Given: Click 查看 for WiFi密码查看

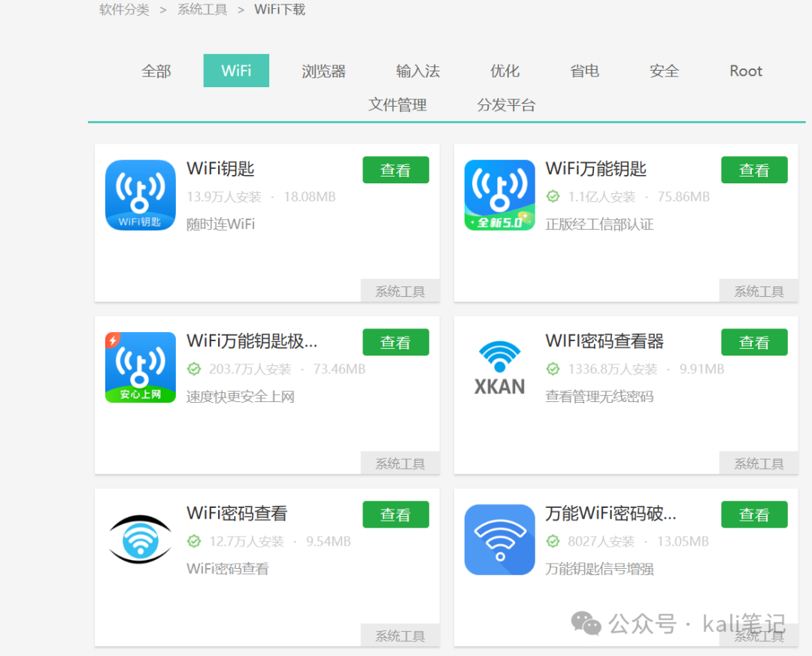Looking at the screenshot, I should point(395,515).
